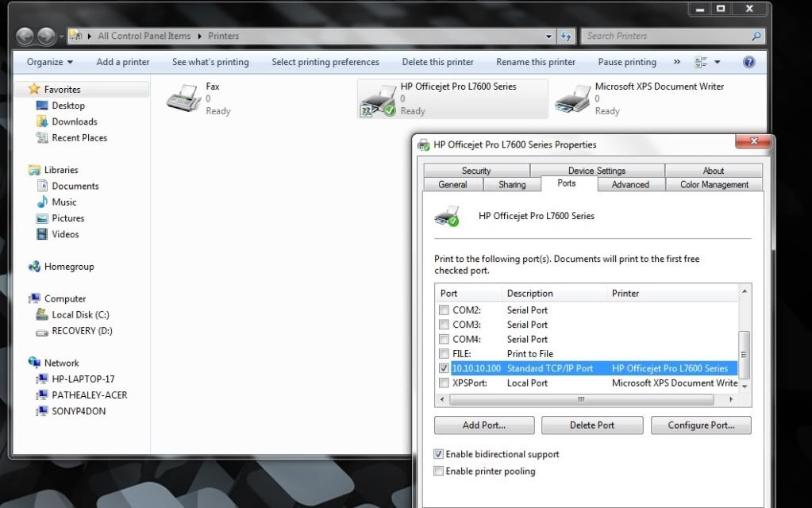The height and width of the screenshot is (508, 812).
Task: Switch to the Color Management tab
Action: click(714, 184)
